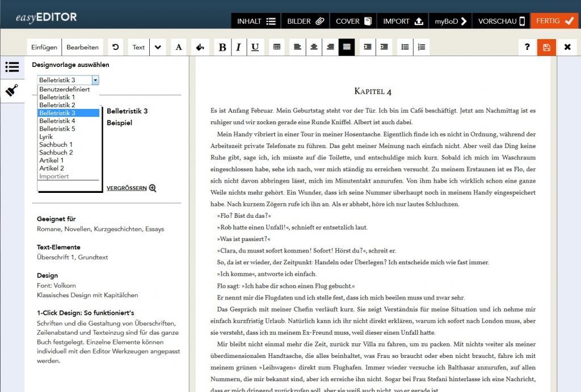Image resolution: width=581 pixels, height=392 pixels.
Task: Click the text "Font: Volkorn"
Action: coord(56,286)
